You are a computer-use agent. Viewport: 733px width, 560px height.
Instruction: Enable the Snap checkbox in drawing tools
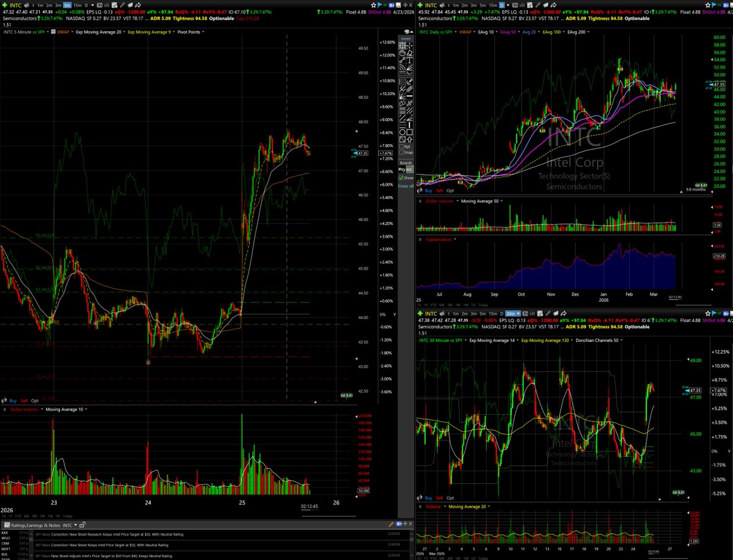point(401,152)
